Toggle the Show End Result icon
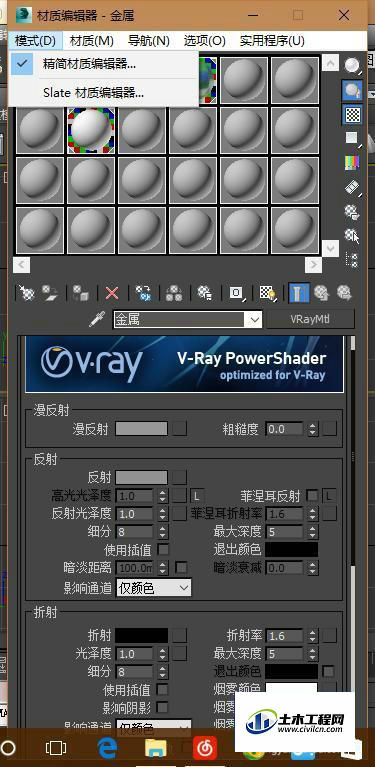 pos(298,293)
